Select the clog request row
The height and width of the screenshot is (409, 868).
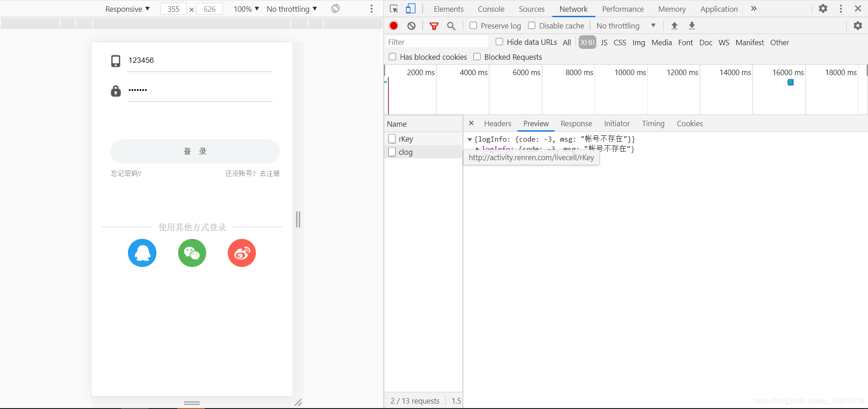pos(423,152)
